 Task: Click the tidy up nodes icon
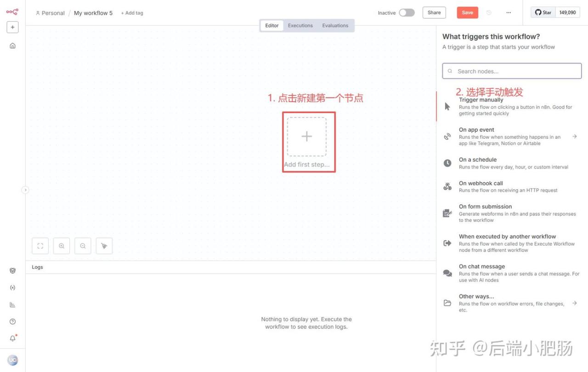coord(104,246)
